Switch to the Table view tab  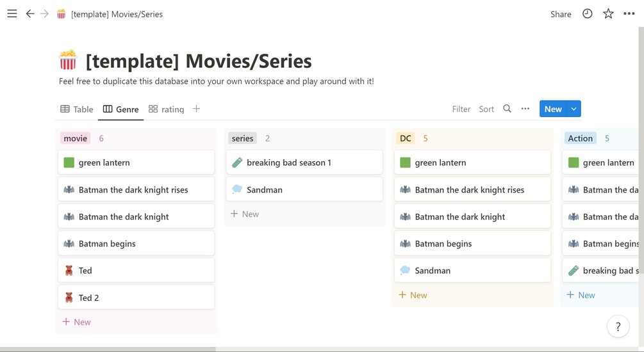click(77, 109)
